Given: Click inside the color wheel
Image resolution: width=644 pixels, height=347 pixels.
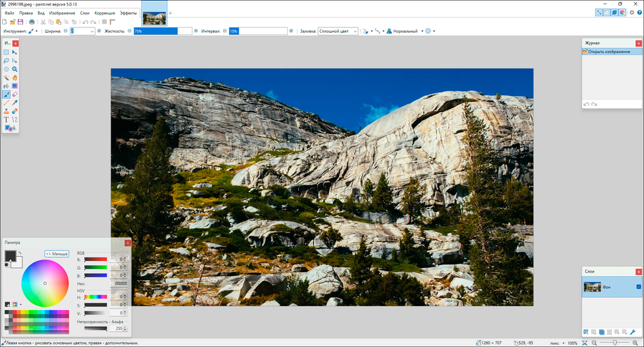Looking at the screenshot, I should [x=45, y=283].
